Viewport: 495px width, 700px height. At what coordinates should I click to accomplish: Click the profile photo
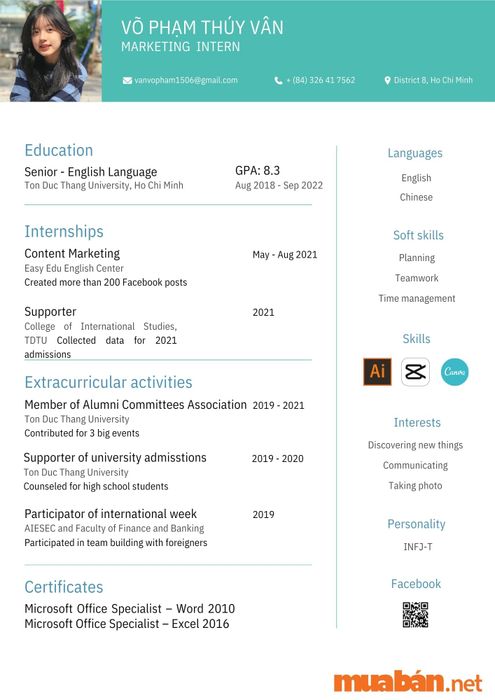tap(50, 51)
